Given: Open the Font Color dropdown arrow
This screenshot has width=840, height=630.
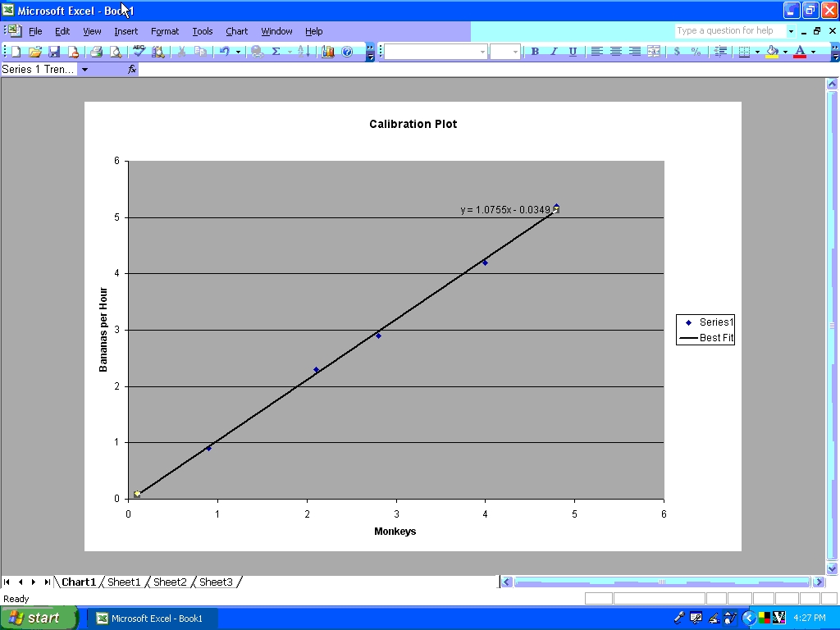Looking at the screenshot, I should (813, 51).
